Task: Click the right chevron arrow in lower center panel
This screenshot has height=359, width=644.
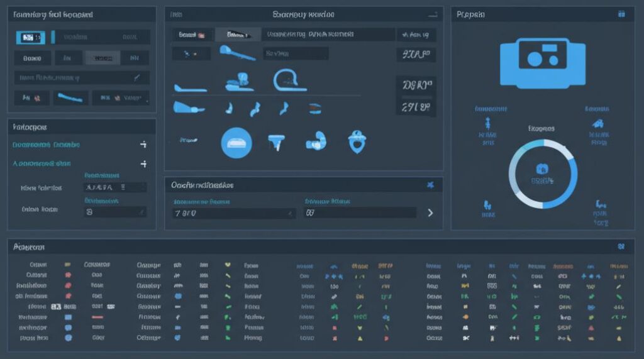Action: coord(430,213)
